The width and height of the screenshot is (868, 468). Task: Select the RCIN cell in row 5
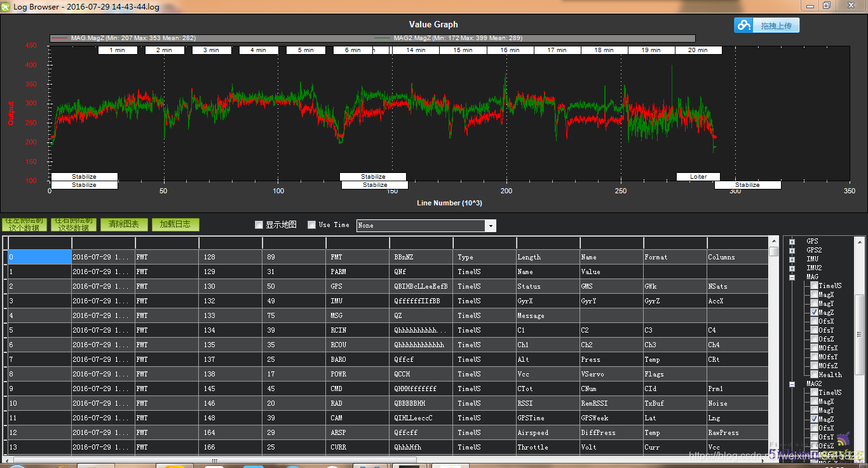[x=357, y=330]
